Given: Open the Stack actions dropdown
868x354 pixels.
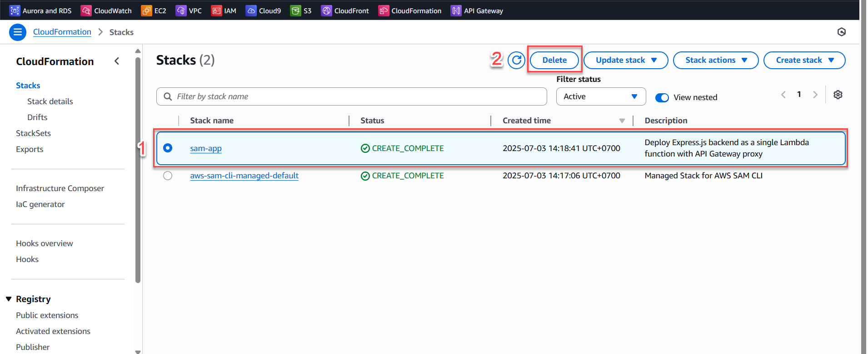Looking at the screenshot, I should pyautogui.click(x=716, y=60).
